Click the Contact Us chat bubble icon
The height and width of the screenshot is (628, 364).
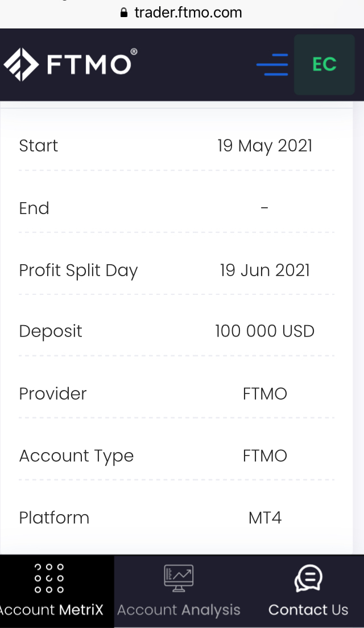pyautogui.click(x=308, y=578)
